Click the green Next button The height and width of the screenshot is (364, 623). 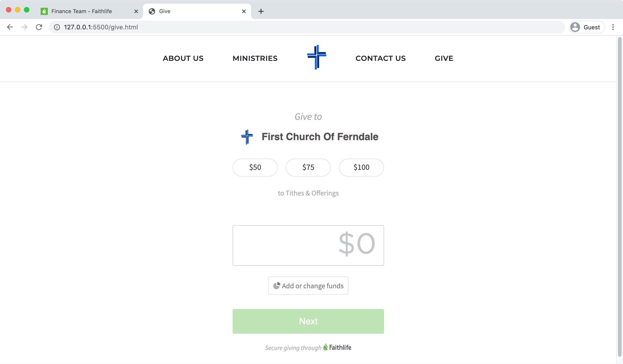point(308,321)
